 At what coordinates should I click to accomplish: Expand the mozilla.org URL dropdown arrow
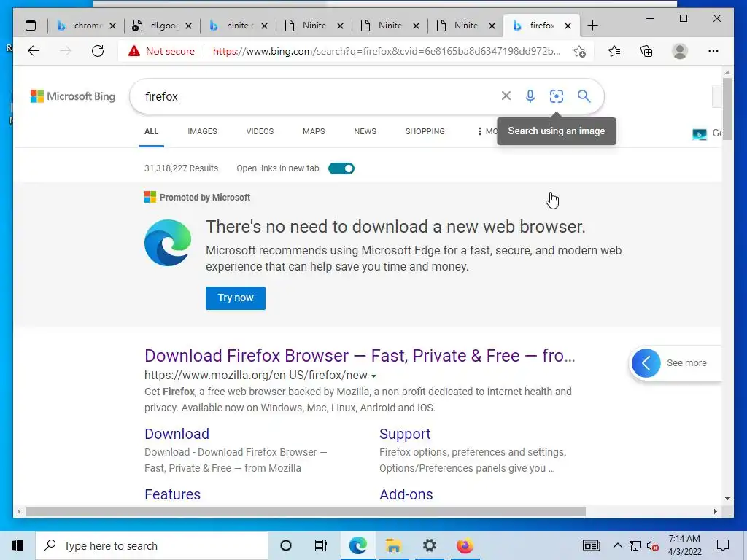(x=374, y=376)
